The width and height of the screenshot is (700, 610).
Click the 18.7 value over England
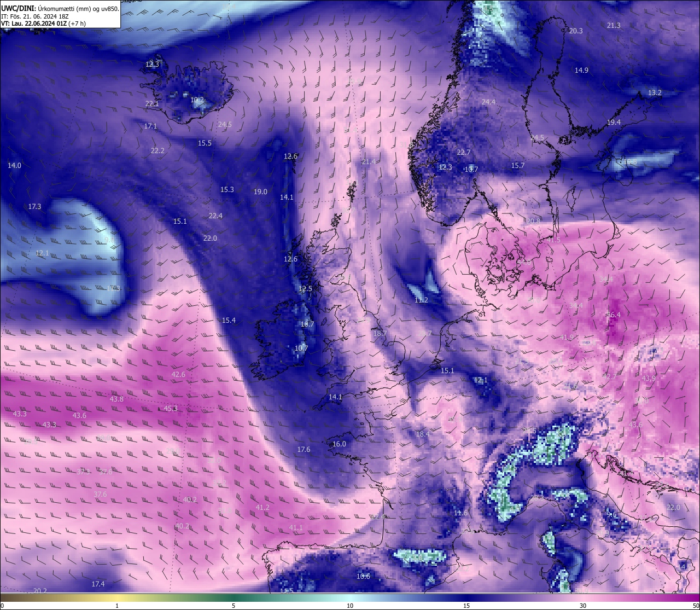380,333
